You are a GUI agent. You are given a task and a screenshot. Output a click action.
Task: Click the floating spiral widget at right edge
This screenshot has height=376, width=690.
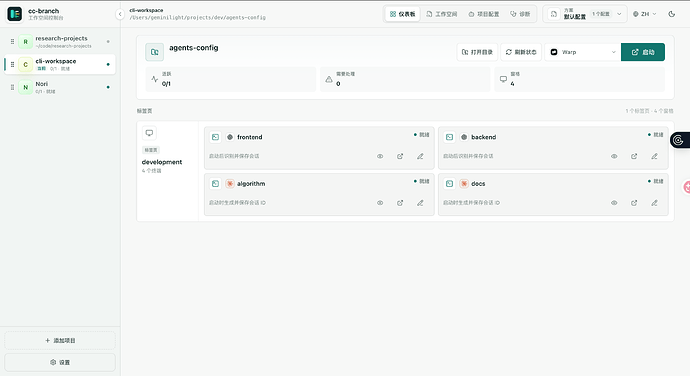(x=679, y=140)
